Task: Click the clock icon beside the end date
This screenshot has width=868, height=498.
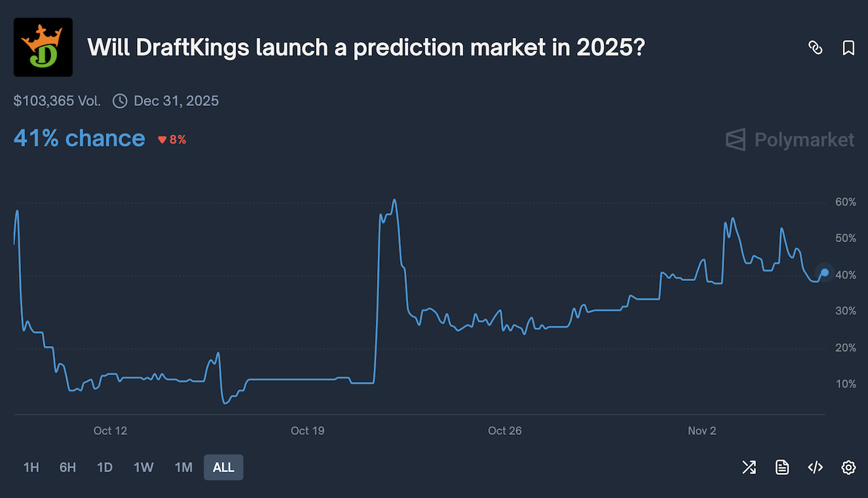Action: (x=119, y=100)
